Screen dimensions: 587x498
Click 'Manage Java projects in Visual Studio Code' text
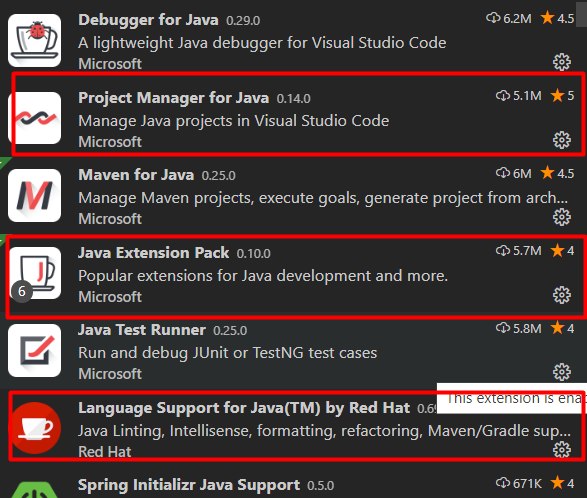coord(234,121)
